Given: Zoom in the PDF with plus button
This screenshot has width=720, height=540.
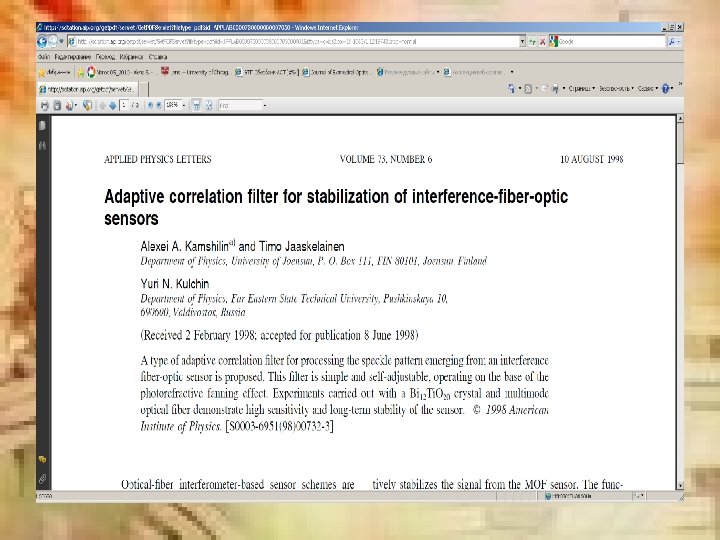Looking at the screenshot, I should point(158,106).
